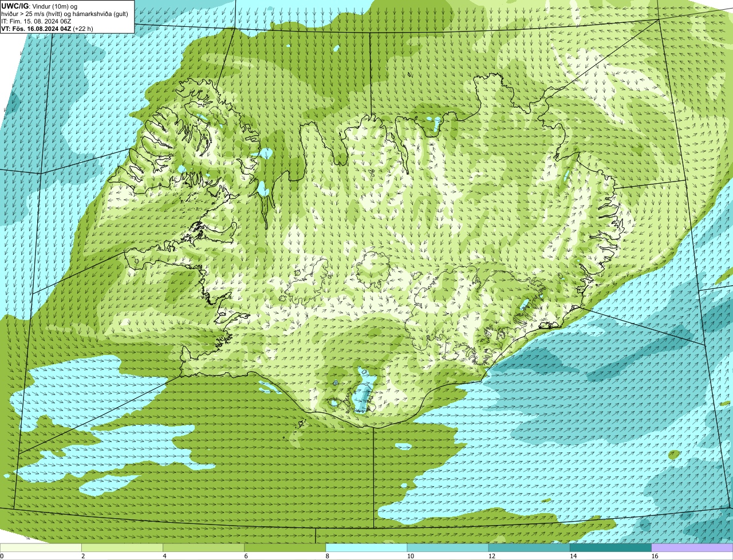Click the legend scale label '16'

[x=654, y=556]
